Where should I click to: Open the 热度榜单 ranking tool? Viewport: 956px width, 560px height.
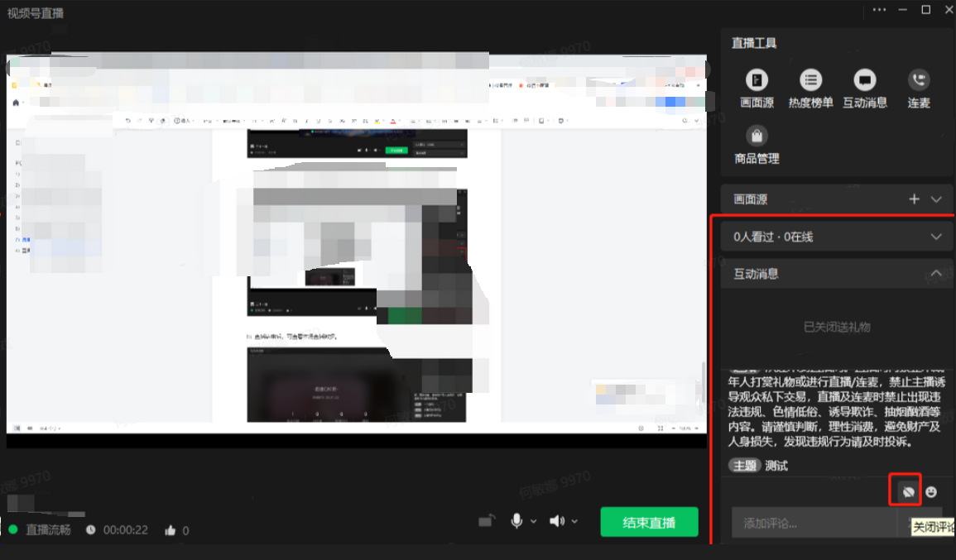click(810, 89)
